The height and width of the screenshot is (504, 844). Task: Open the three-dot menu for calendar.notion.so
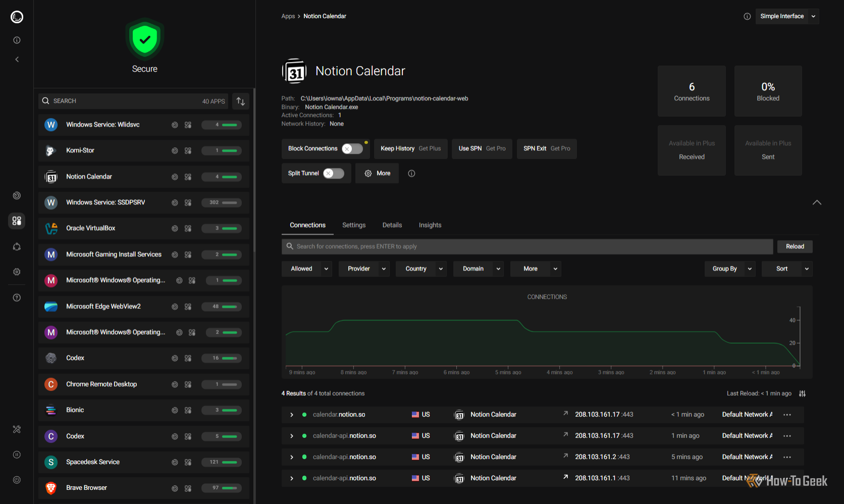pyautogui.click(x=787, y=415)
